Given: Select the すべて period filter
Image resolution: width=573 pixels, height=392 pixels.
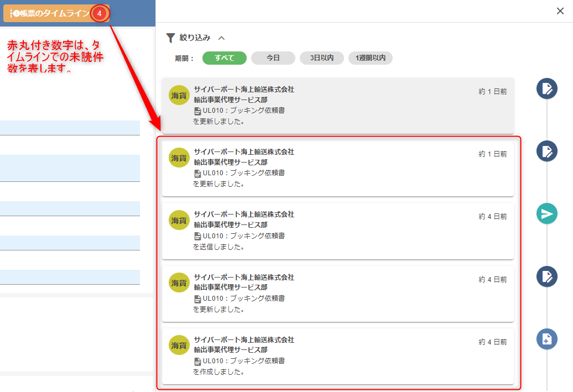Looking at the screenshot, I should point(224,58).
